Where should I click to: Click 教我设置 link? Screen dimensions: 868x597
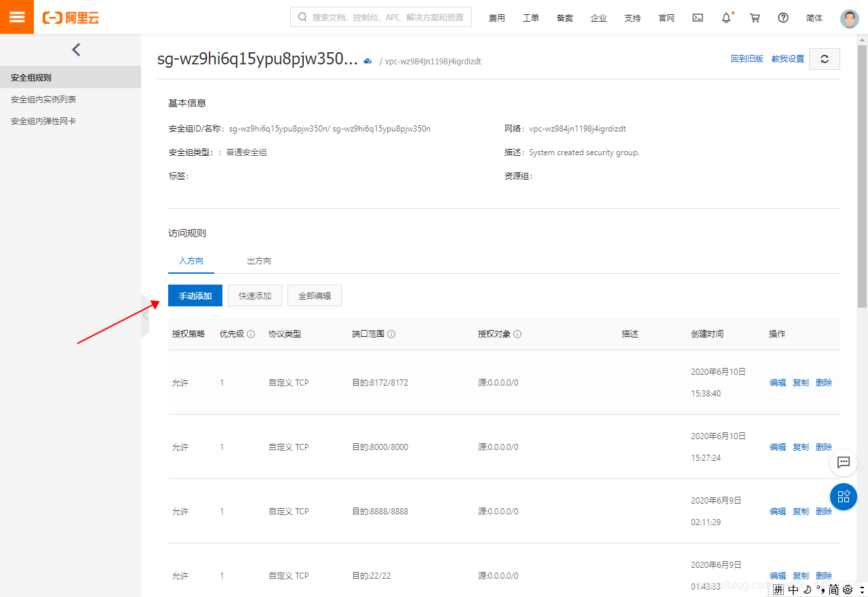pos(788,59)
